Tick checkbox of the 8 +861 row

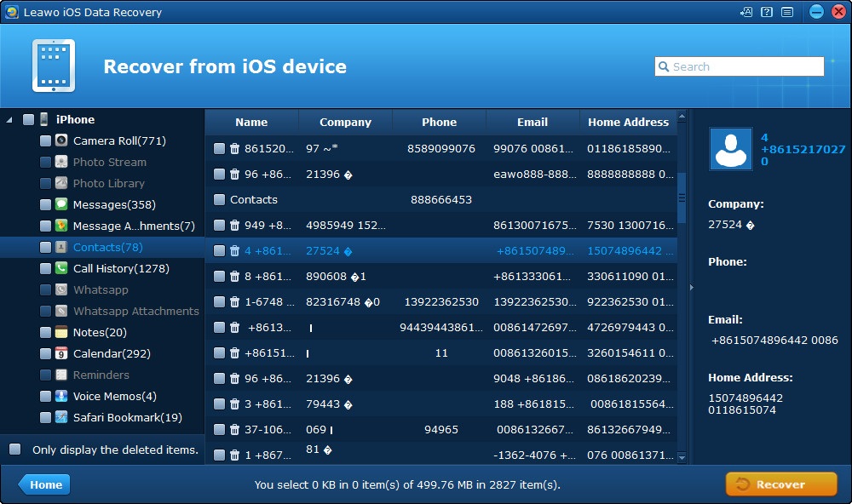pos(219,277)
